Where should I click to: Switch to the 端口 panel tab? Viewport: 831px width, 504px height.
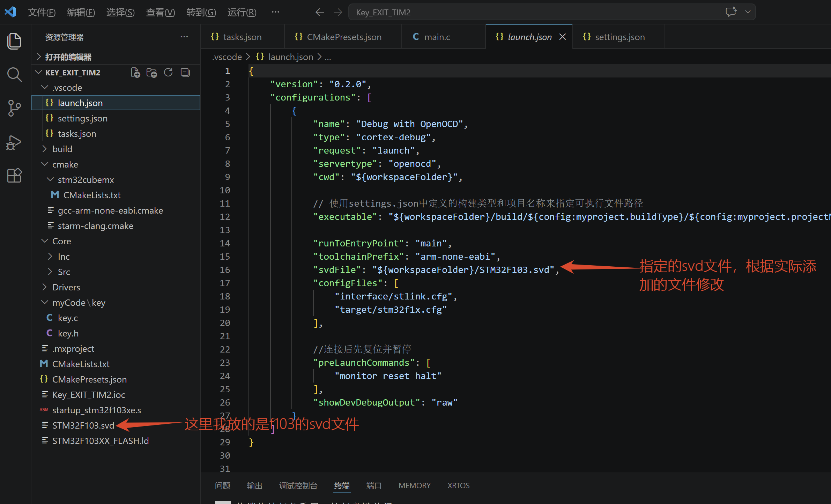click(x=374, y=486)
